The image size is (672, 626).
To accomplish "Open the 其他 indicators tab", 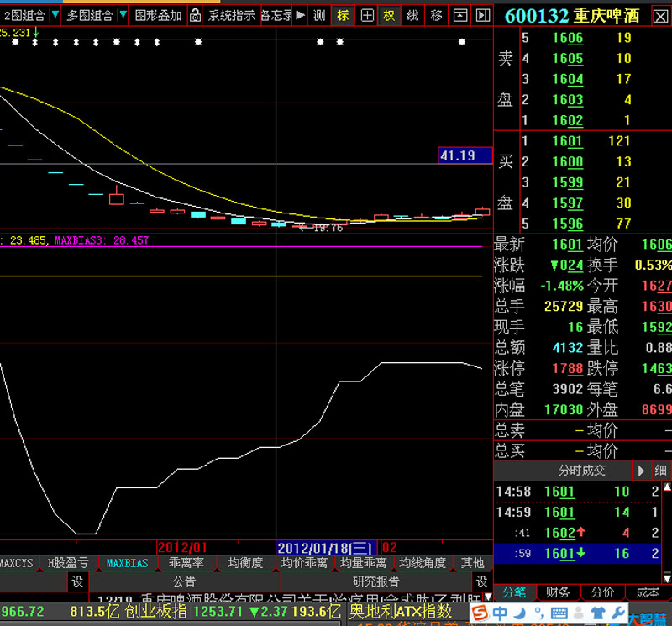I will (x=473, y=563).
